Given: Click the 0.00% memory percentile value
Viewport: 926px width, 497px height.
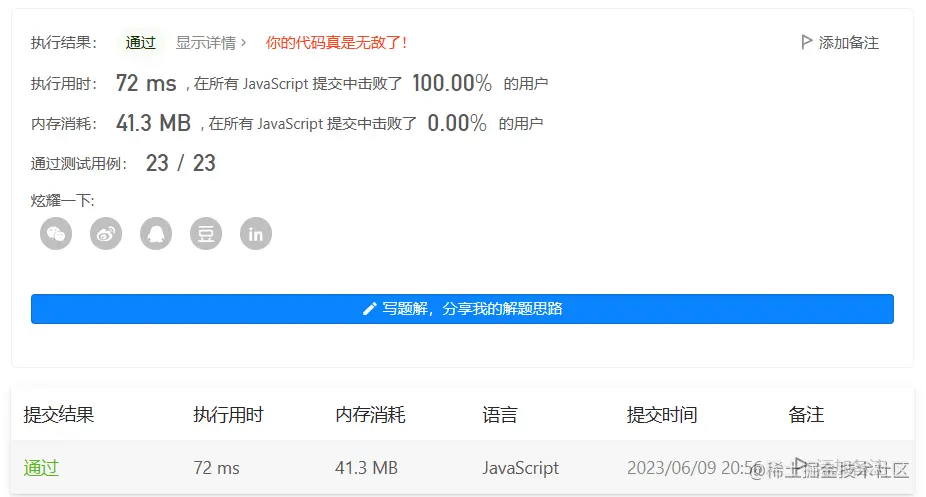Looking at the screenshot, I should click(x=457, y=123).
